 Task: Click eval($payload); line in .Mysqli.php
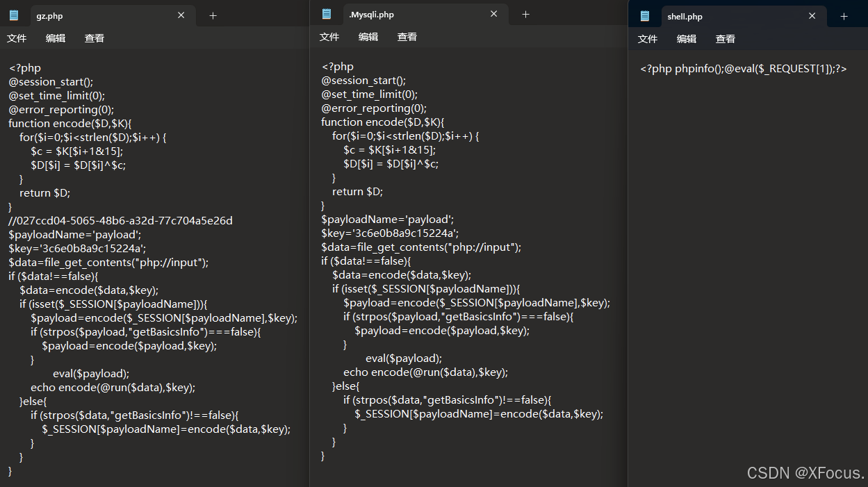coord(404,358)
